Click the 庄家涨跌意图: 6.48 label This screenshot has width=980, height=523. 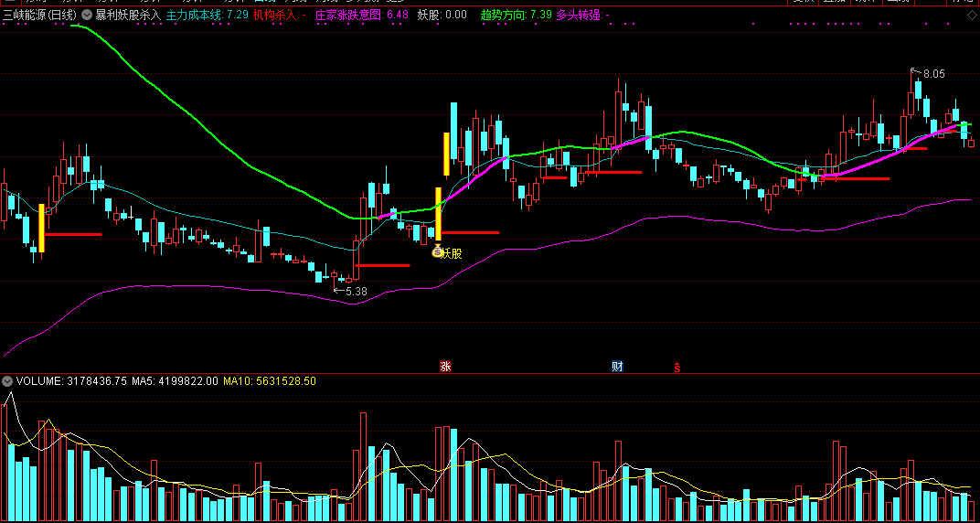tap(362, 15)
